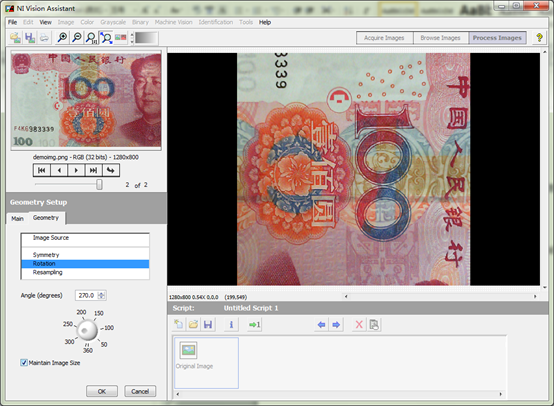Click the image index slider handle
554x406 pixels.
[x=99, y=184]
